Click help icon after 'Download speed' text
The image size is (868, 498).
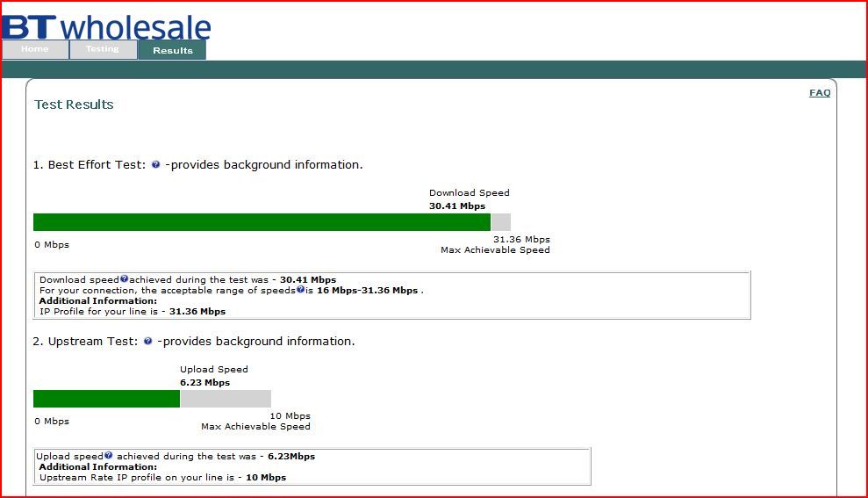click(x=124, y=278)
